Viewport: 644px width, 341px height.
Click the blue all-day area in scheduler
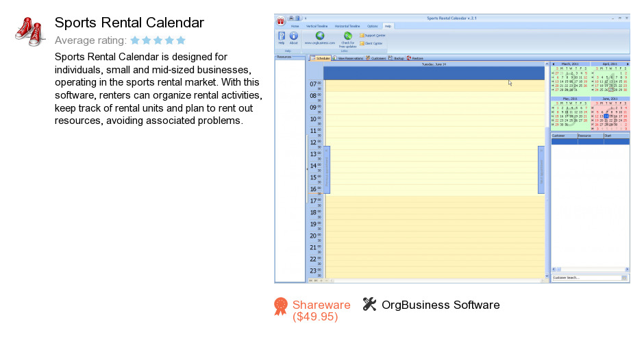pos(434,73)
